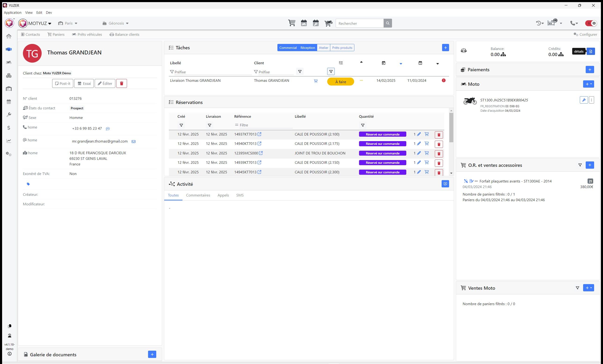Image resolution: width=603 pixels, height=364 pixels.
Task: Switch to the Commentaires activity tab
Action: [198, 195]
